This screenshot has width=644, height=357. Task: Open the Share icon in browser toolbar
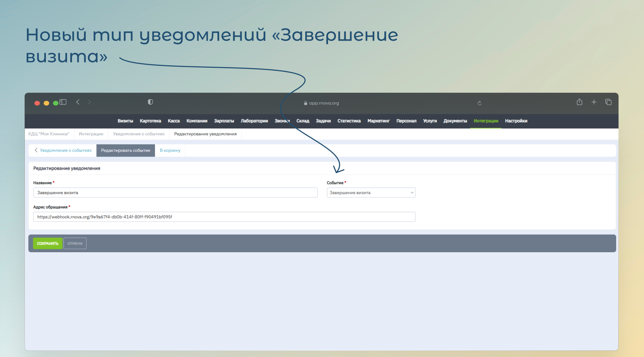click(x=579, y=102)
